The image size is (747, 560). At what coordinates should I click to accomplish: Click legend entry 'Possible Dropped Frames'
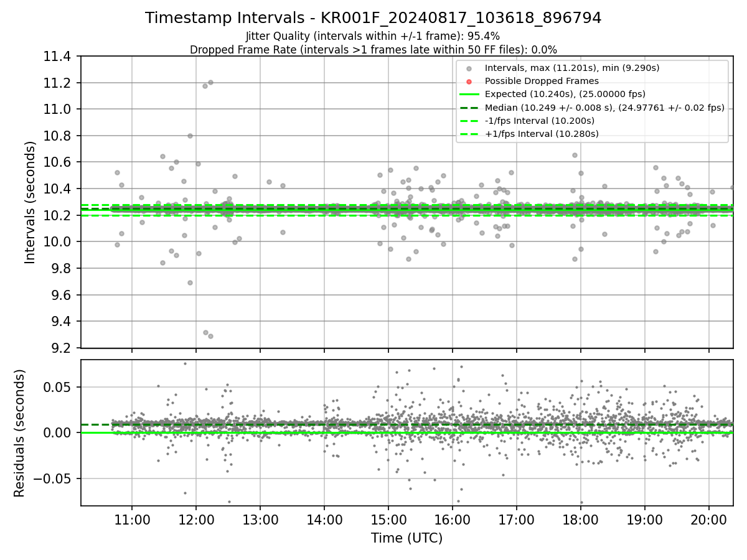pos(542,81)
